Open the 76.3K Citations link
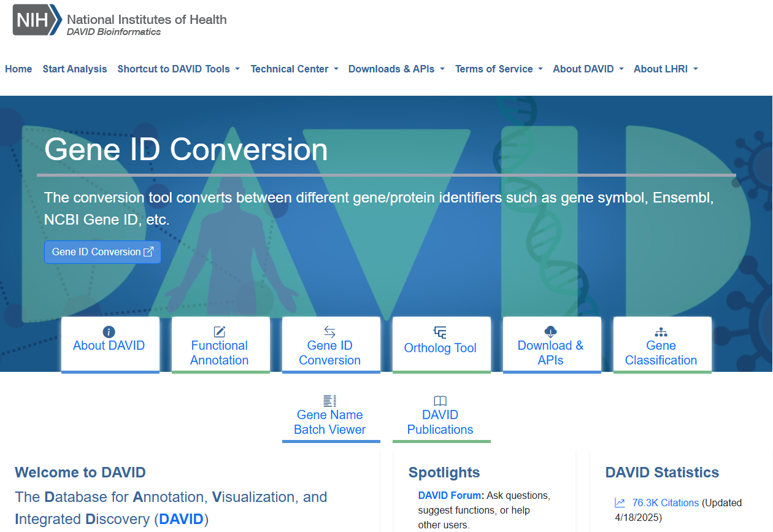773x532 pixels. [x=666, y=503]
